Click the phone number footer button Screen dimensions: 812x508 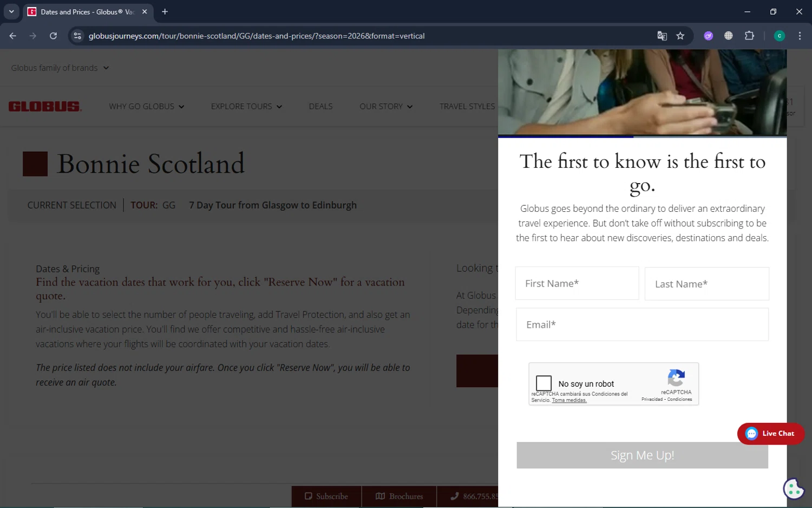click(x=468, y=496)
